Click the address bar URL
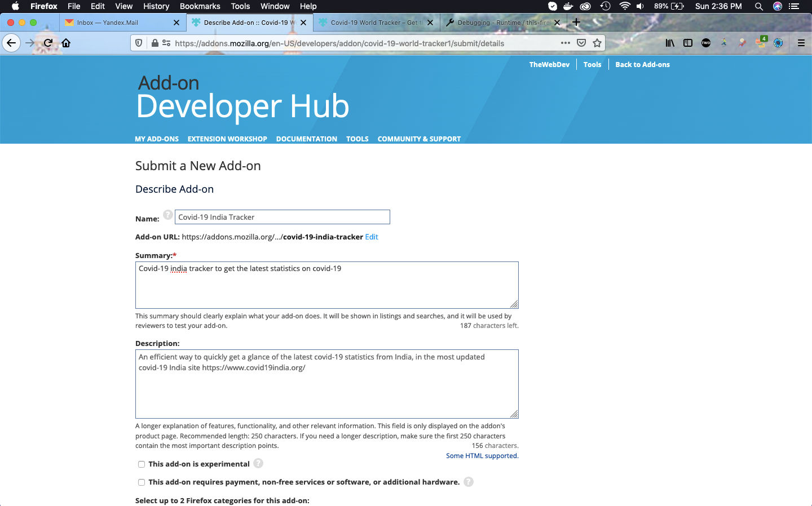 [339, 43]
